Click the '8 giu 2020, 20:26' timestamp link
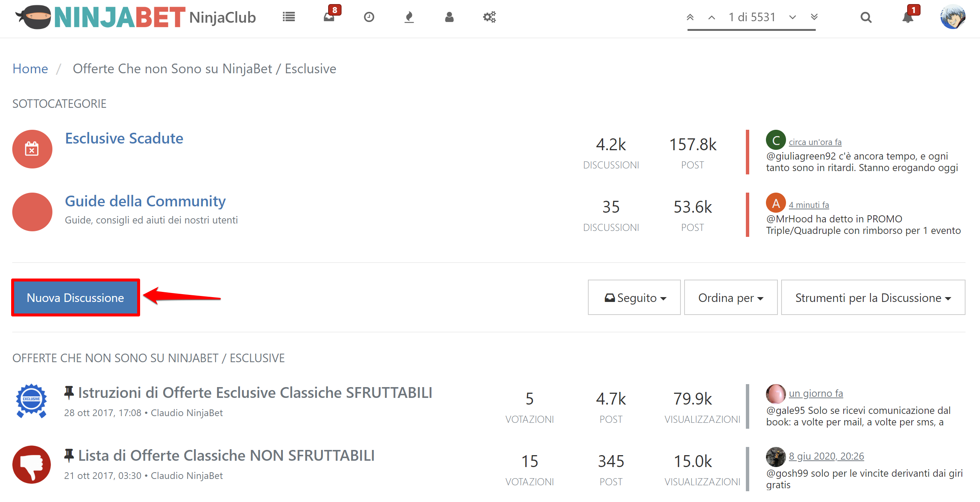 [826, 456]
